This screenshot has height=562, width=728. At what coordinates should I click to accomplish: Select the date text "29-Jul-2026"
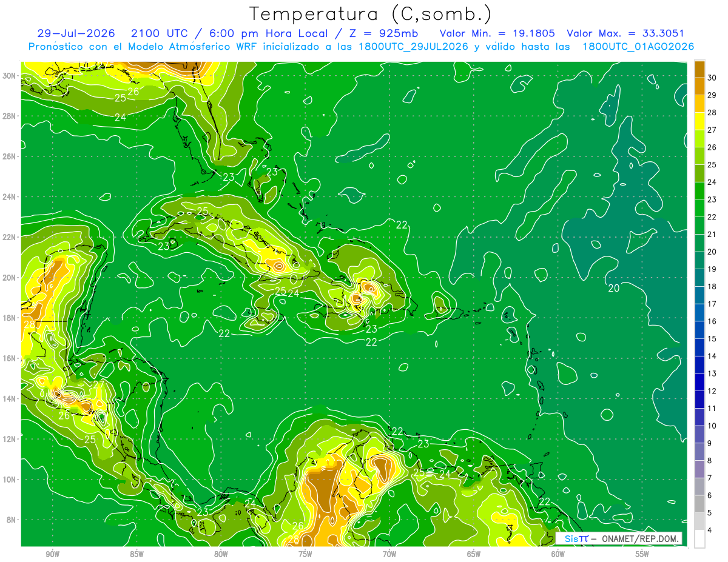(76, 33)
